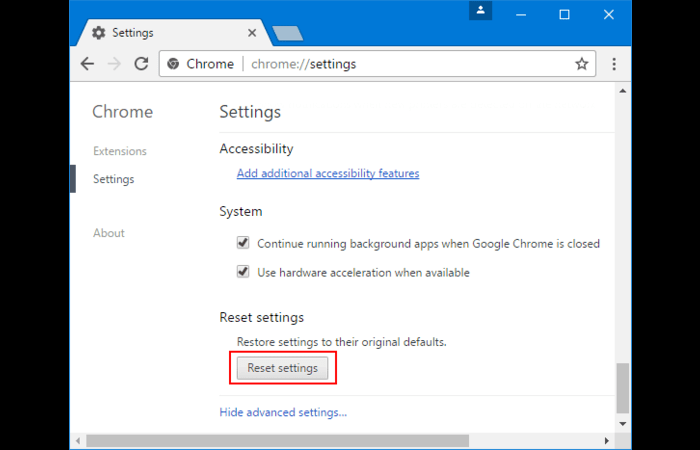The width and height of the screenshot is (700, 450).
Task: Toggle Use hardware acceleration checkbox
Action: [243, 271]
